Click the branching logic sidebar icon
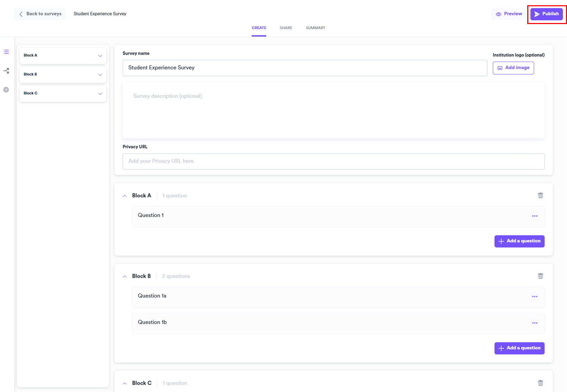Image resolution: width=567 pixels, height=392 pixels. click(x=6, y=71)
